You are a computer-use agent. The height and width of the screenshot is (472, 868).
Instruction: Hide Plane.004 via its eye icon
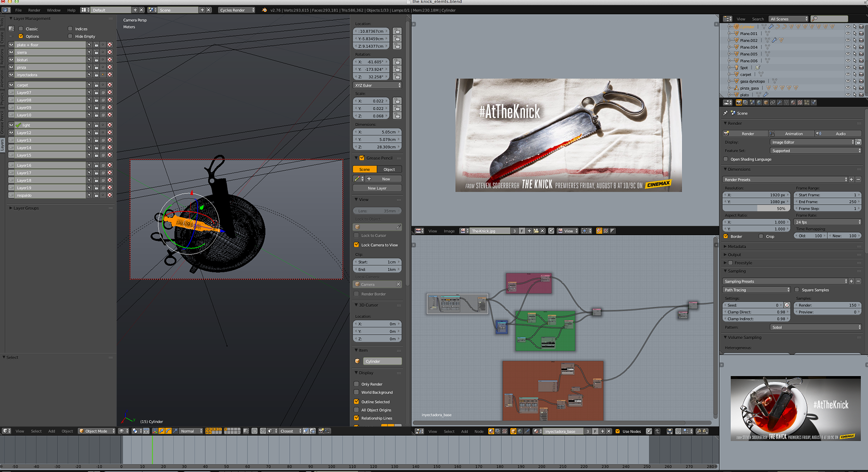[x=848, y=47]
